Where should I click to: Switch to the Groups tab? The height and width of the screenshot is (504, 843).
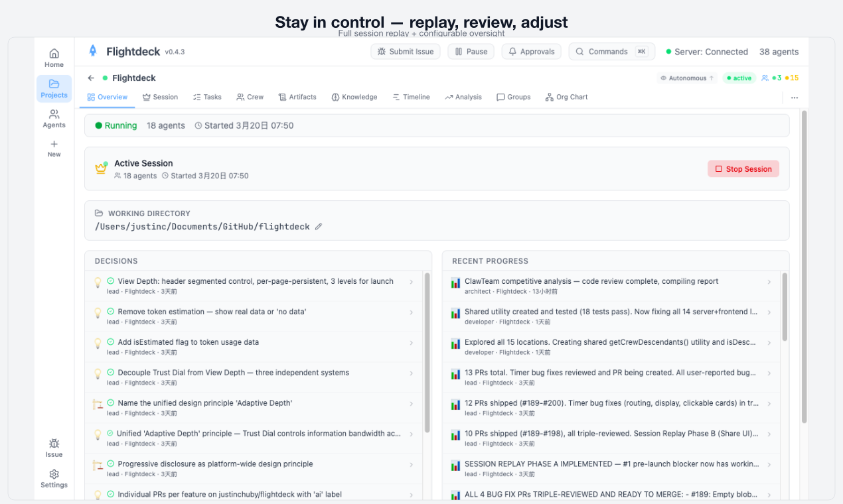[x=514, y=97]
